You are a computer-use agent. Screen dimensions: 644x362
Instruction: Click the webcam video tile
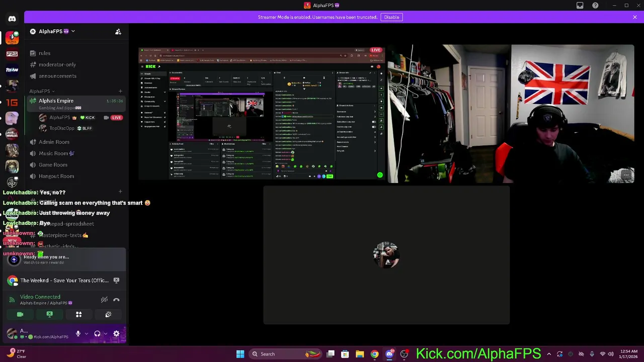tap(511, 114)
